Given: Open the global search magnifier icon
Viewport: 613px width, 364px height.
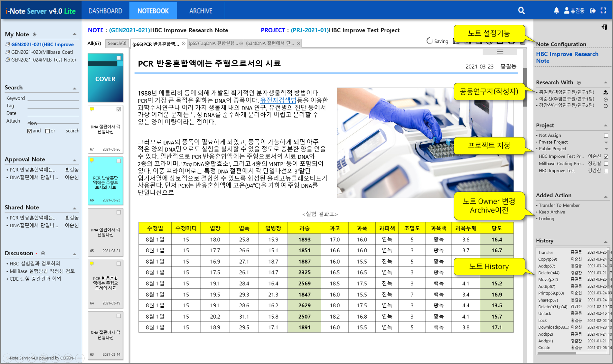Looking at the screenshot, I should 521,11.
